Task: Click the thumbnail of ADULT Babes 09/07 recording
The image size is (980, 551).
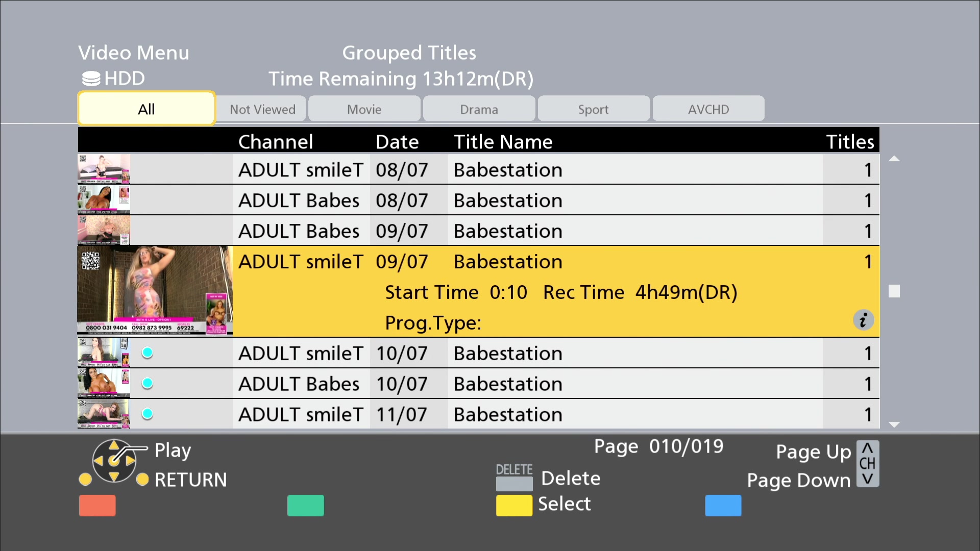Action: (104, 230)
